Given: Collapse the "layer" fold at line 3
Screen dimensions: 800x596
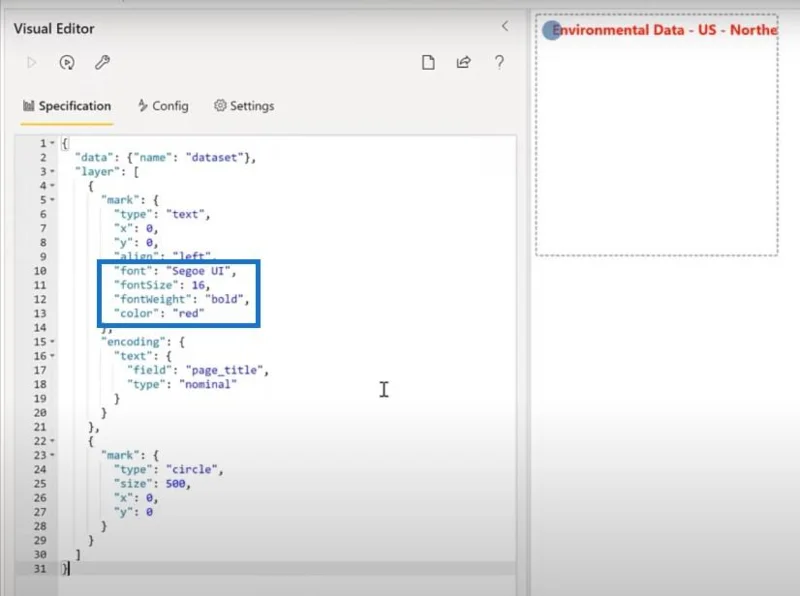Looking at the screenshot, I should (x=52, y=172).
